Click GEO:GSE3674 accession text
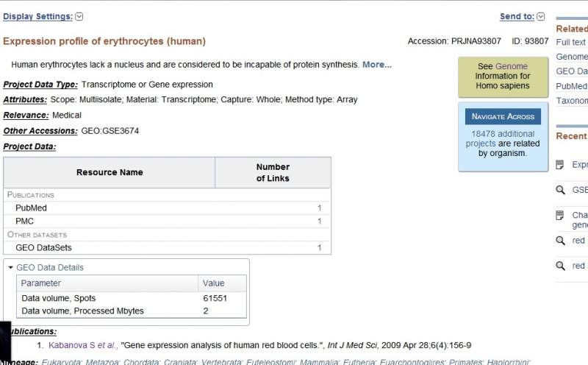 tap(110, 131)
